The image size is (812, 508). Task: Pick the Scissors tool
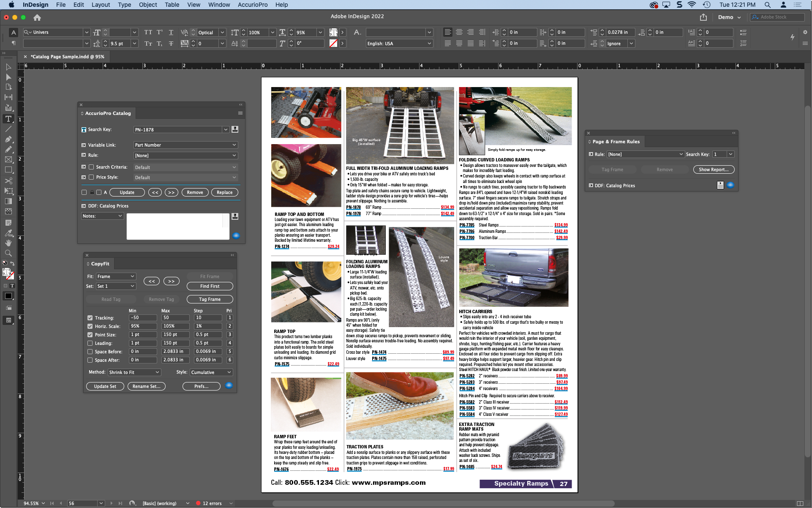click(x=8, y=180)
